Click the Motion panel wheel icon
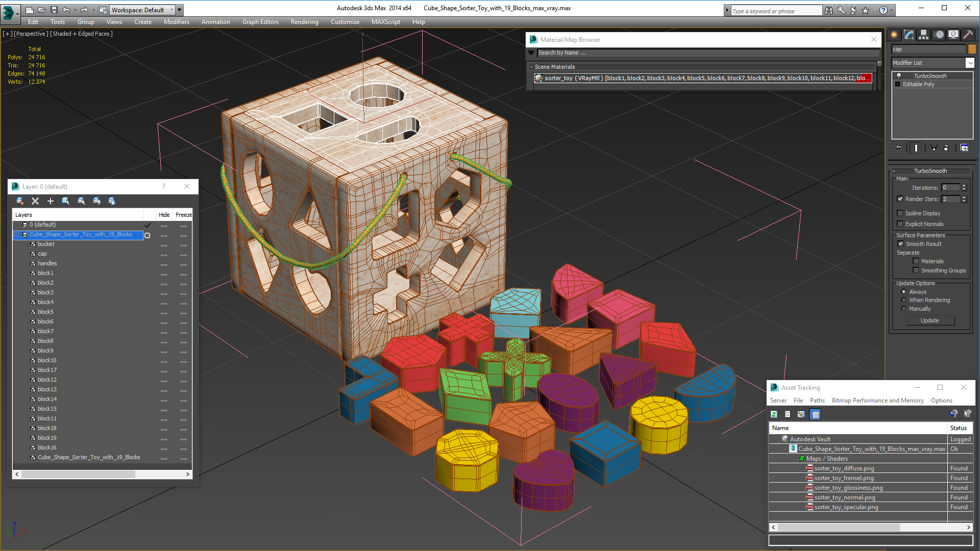Screen dimensions: 980x551 (939, 35)
